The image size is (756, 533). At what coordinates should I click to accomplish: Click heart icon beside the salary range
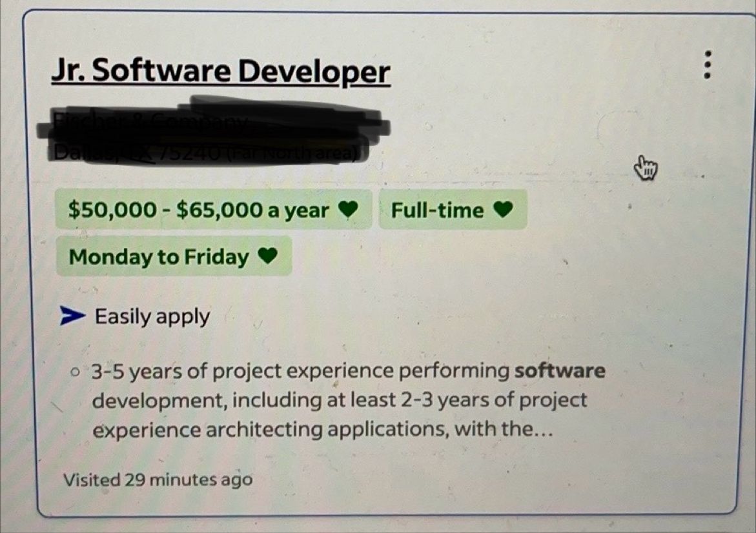[x=347, y=209]
